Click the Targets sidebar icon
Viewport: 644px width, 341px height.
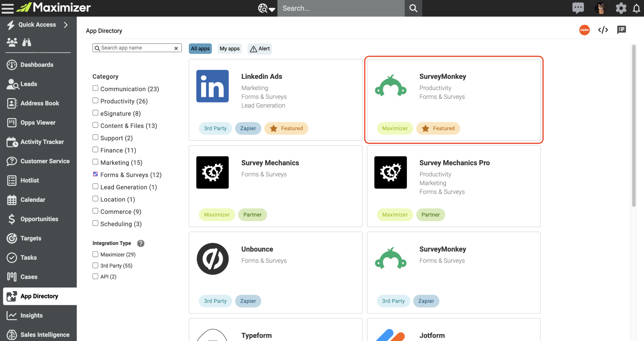point(12,238)
